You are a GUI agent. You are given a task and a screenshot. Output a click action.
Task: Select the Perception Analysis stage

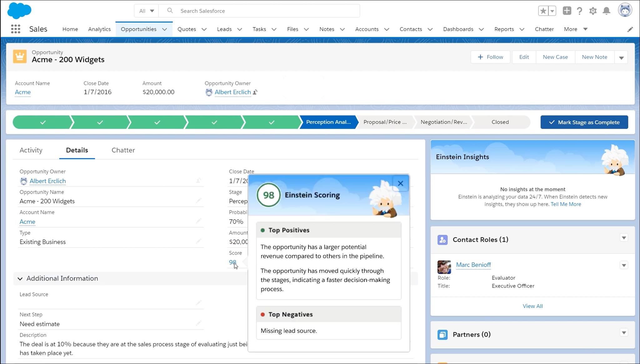328,122
